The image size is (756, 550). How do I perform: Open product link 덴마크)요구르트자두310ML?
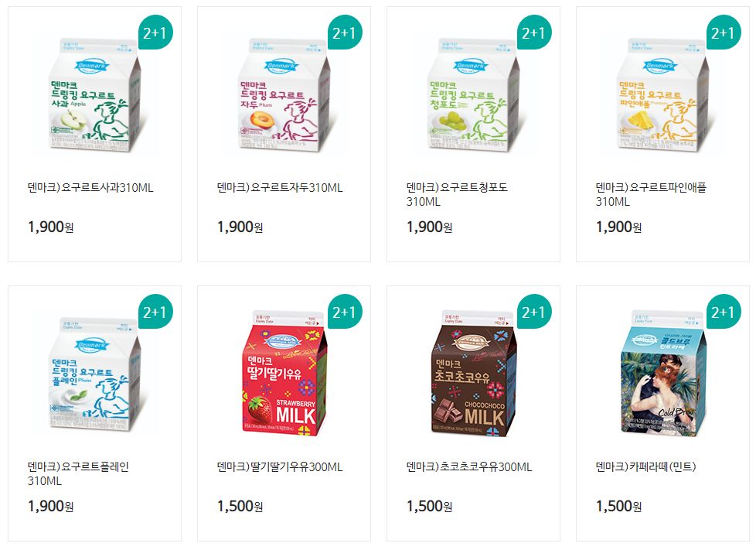click(280, 188)
